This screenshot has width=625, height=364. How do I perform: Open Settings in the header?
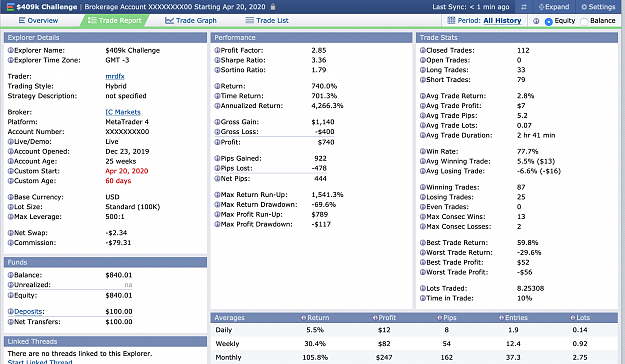tap(598, 7)
